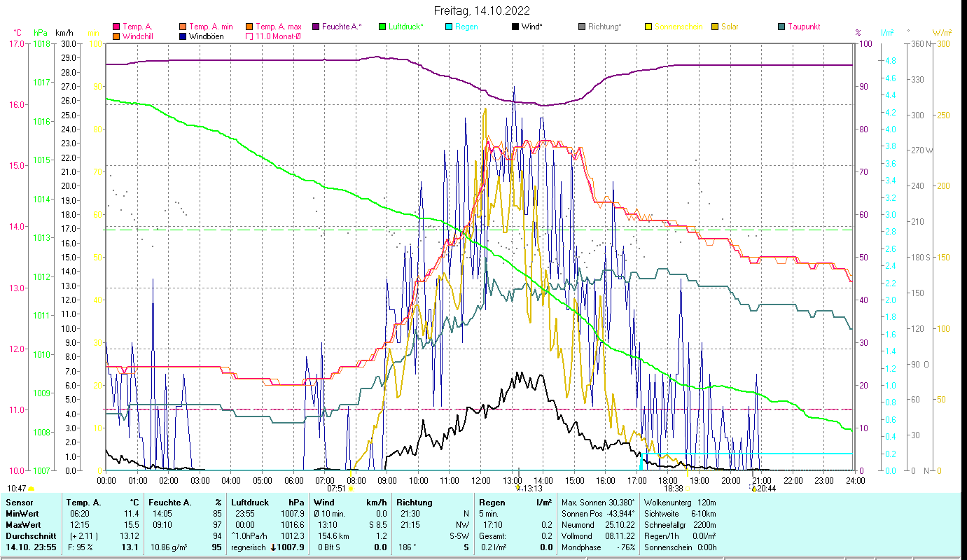The height and width of the screenshot is (560, 967).
Task: Click the Max. Sonnen 30,380° entry
Action: click(598, 503)
